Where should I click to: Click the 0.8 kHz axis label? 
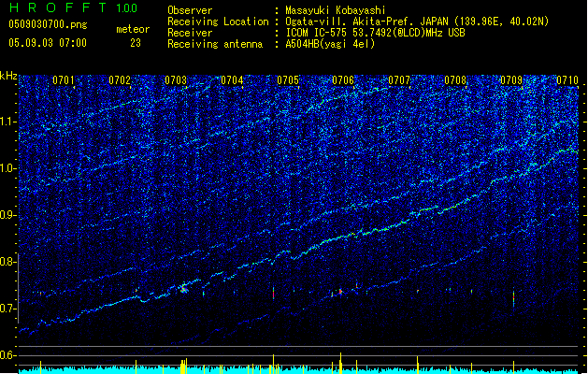click(x=8, y=262)
